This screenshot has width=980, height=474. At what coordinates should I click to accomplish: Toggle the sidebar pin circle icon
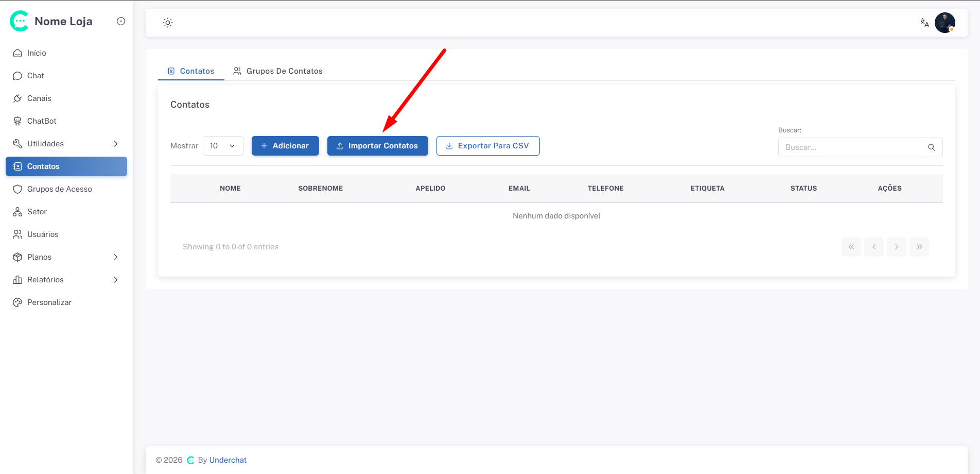[121, 21]
